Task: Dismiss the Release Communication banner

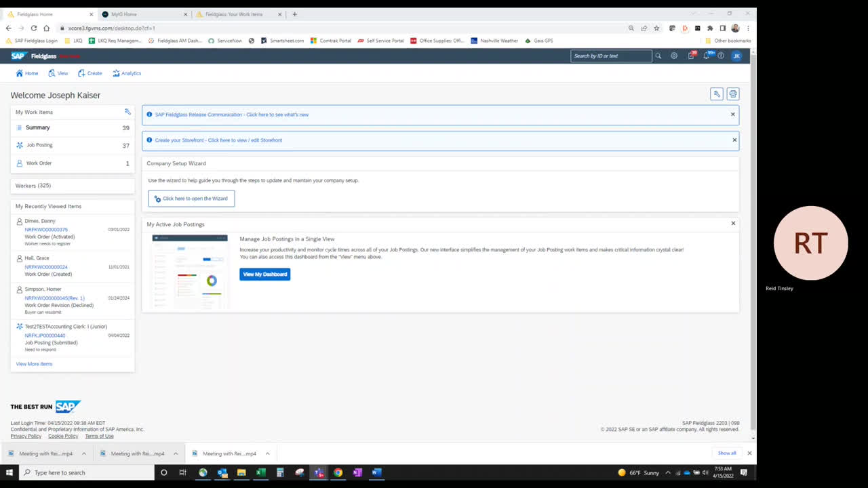Action: click(732, 114)
